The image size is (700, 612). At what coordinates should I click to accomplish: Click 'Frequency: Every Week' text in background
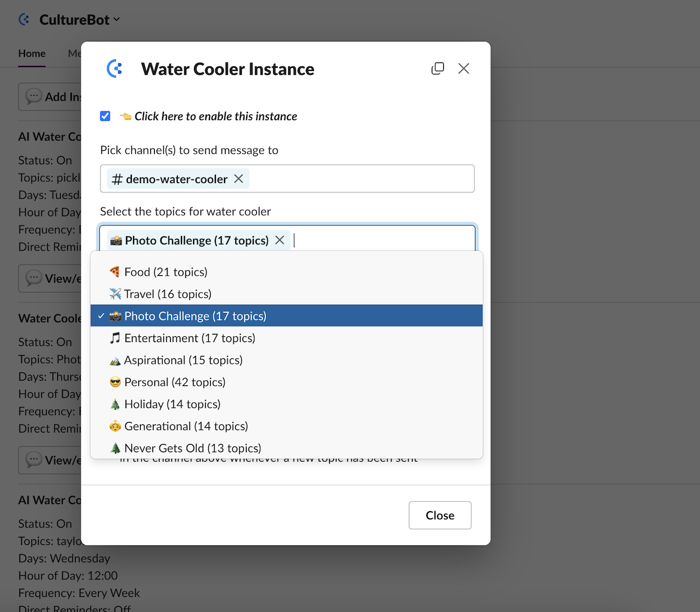[x=79, y=593]
